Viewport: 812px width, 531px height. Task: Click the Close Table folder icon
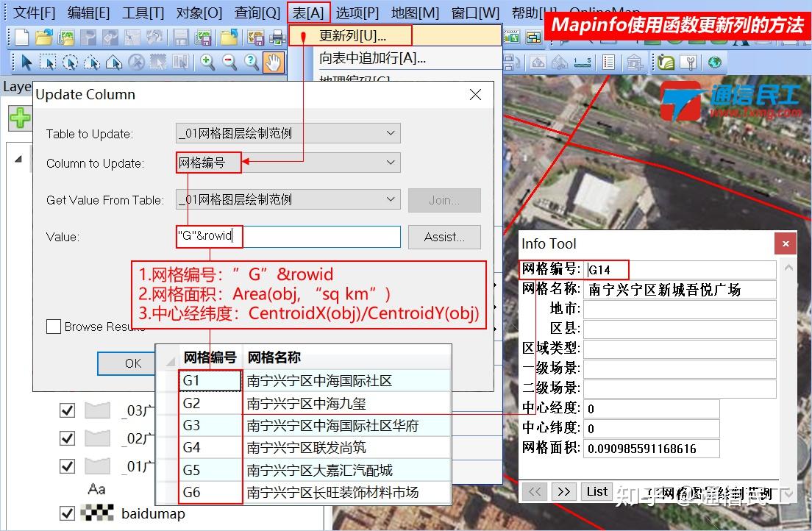[229, 38]
